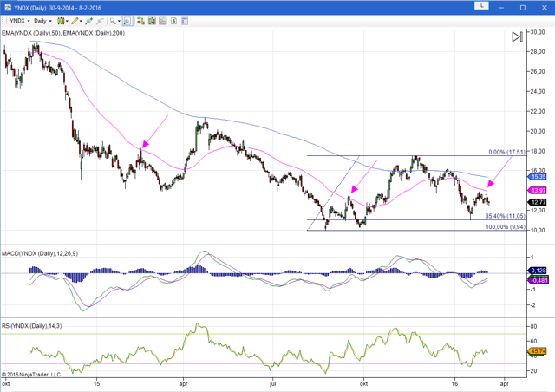This screenshot has width=555, height=392.
Task: Click the MACD(YNDX (Daily),12,26,9) label
Action: tap(40, 253)
